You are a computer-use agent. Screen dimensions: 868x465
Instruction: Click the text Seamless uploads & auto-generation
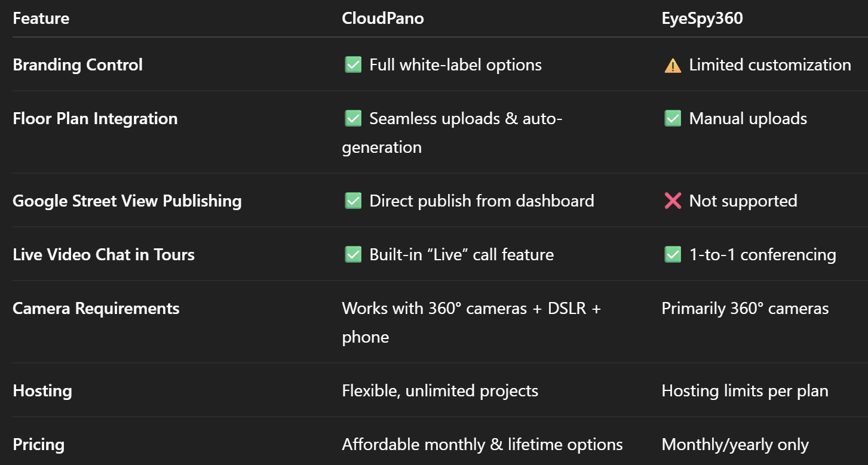452,133
